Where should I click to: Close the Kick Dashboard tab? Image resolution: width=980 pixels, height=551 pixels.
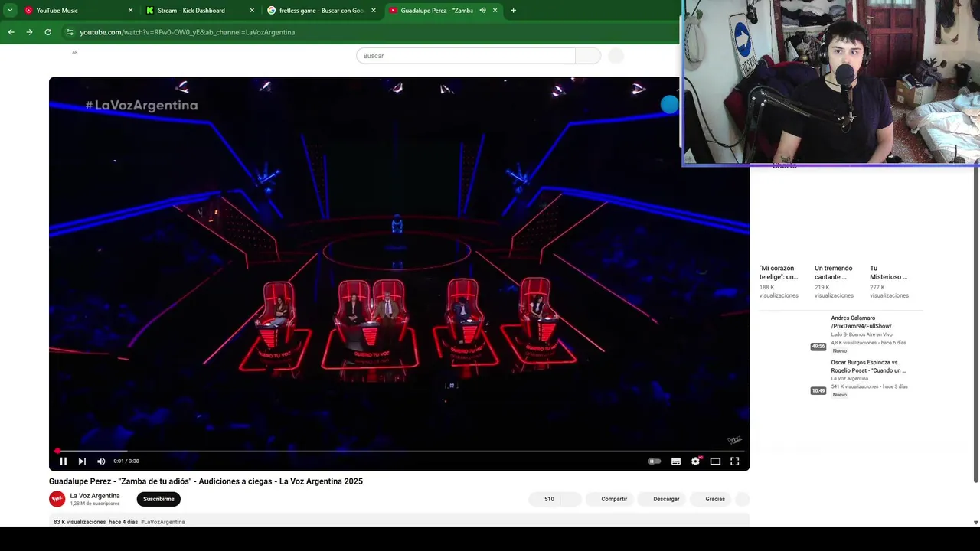[252, 11]
